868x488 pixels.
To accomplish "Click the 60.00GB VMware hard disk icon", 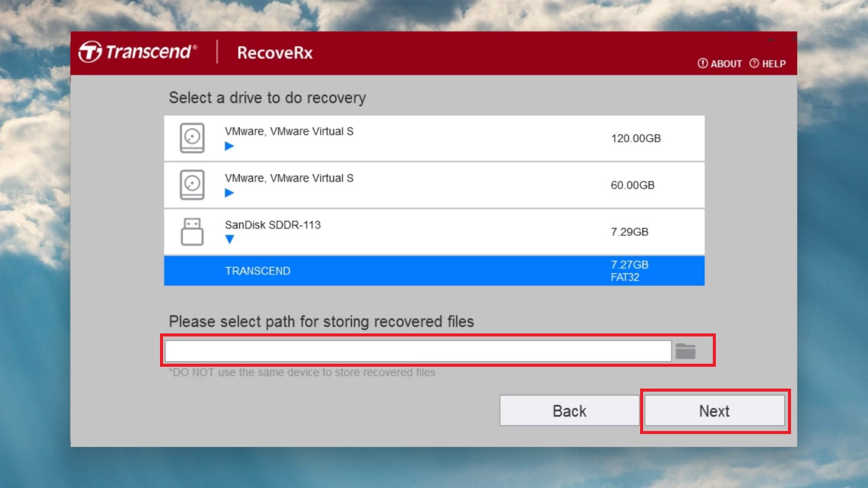I will coord(192,185).
